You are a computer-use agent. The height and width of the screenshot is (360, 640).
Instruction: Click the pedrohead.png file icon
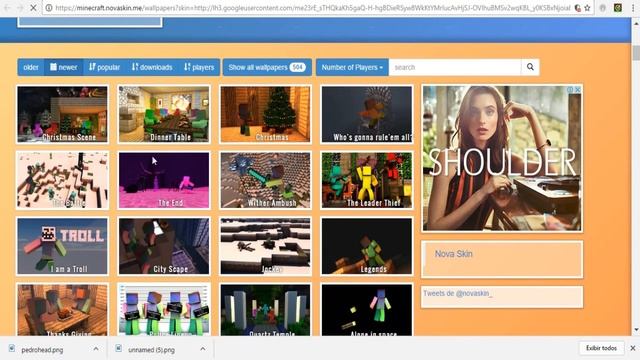[11, 349]
